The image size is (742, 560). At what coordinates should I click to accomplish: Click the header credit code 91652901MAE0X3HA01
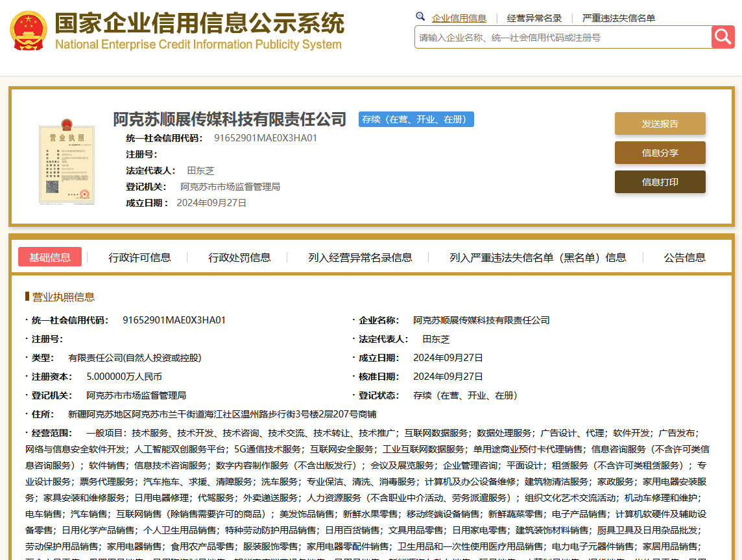[265, 138]
